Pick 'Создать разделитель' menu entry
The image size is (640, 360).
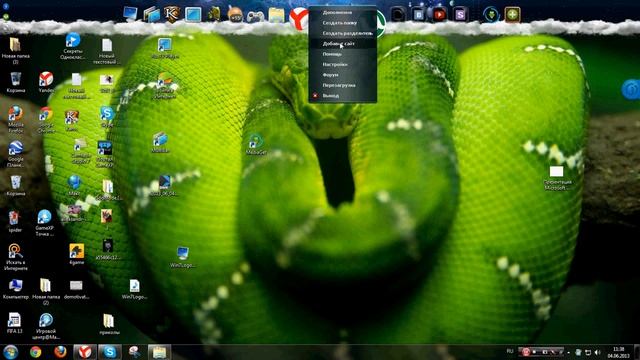click(x=342, y=33)
